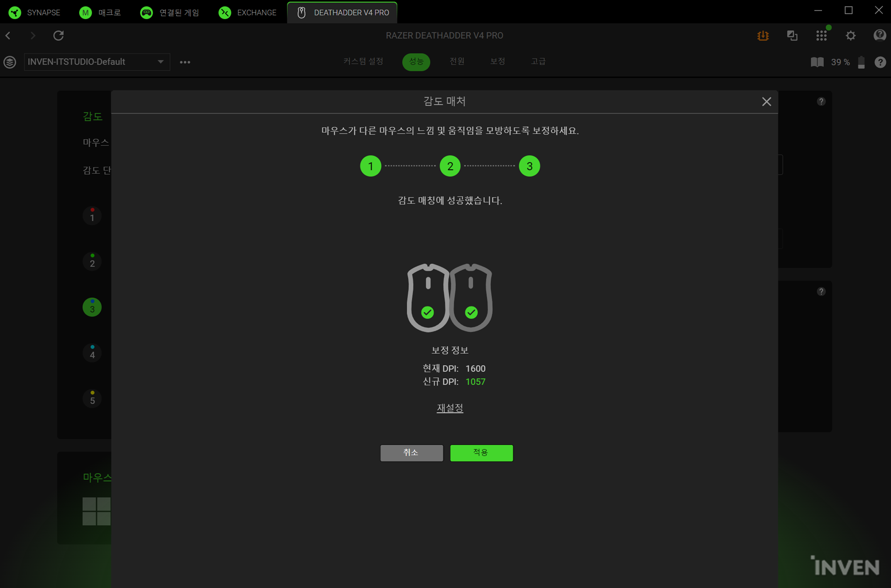
Task: Click the lower panel help question mark
Action: pos(821,292)
